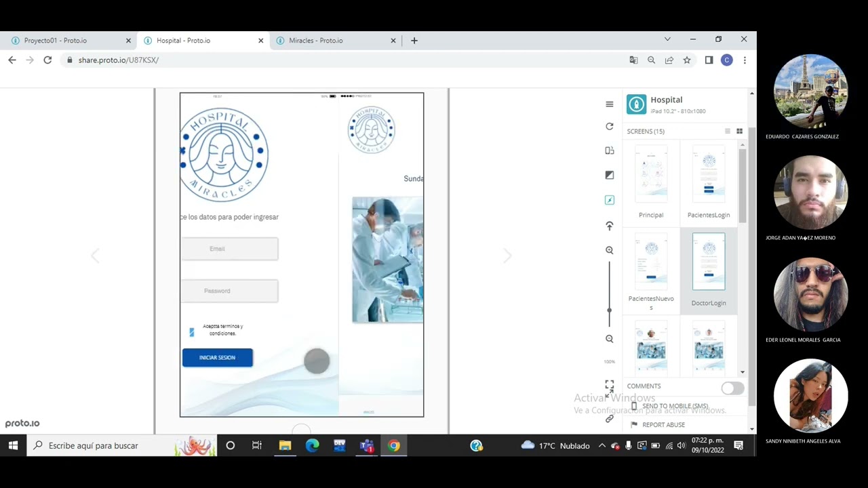Enter fullscreen preview mode

(x=610, y=384)
